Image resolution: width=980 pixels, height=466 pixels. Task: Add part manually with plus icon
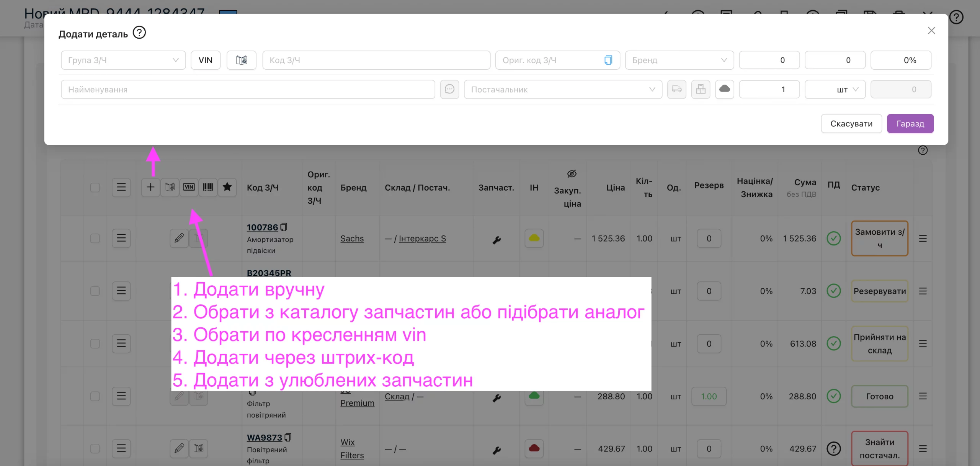(150, 187)
